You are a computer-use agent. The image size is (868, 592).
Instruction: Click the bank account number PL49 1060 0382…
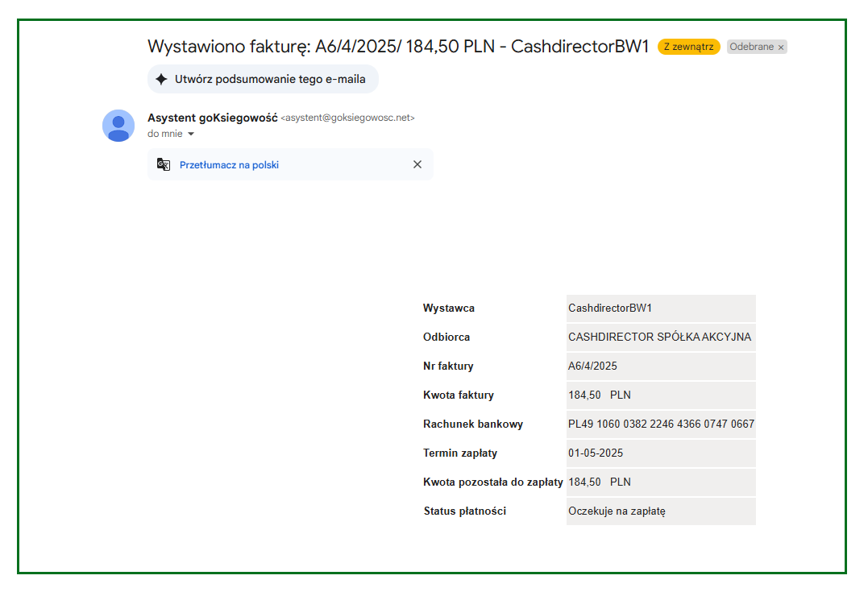click(661, 424)
